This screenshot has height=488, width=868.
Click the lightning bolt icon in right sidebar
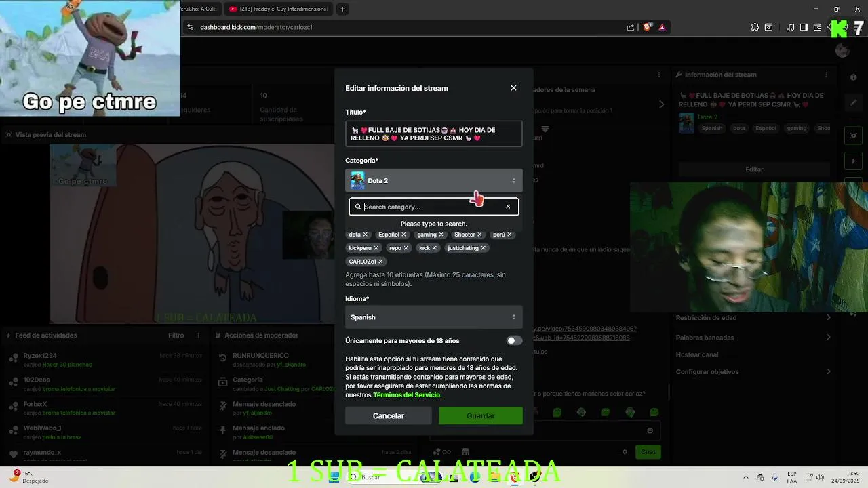854,161
